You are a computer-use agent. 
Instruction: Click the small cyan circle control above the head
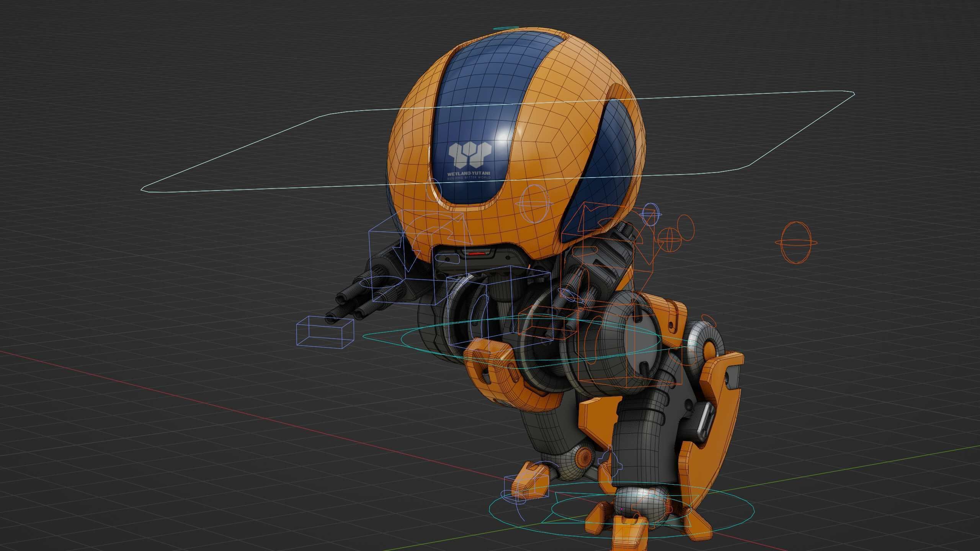pyautogui.click(x=506, y=28)
